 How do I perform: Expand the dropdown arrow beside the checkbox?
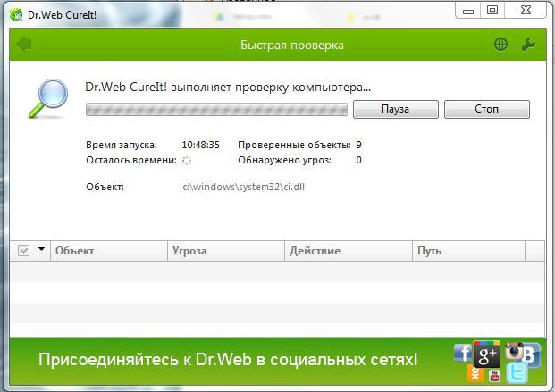coord(42,250)
